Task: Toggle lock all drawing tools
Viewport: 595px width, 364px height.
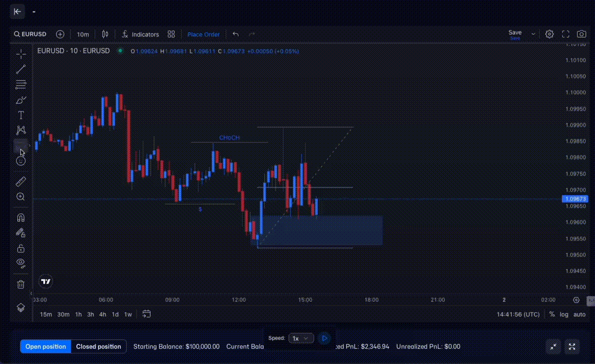Action: 21,248
